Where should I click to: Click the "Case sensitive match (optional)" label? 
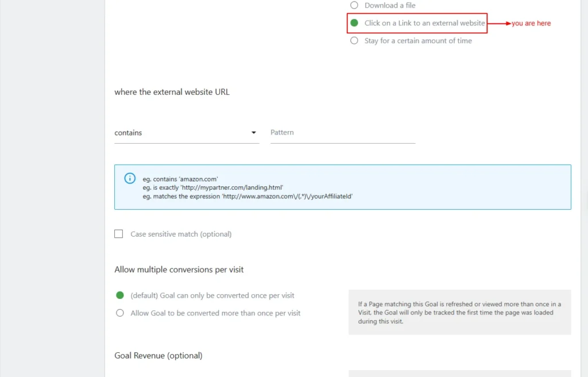click(x=181, y=234)
